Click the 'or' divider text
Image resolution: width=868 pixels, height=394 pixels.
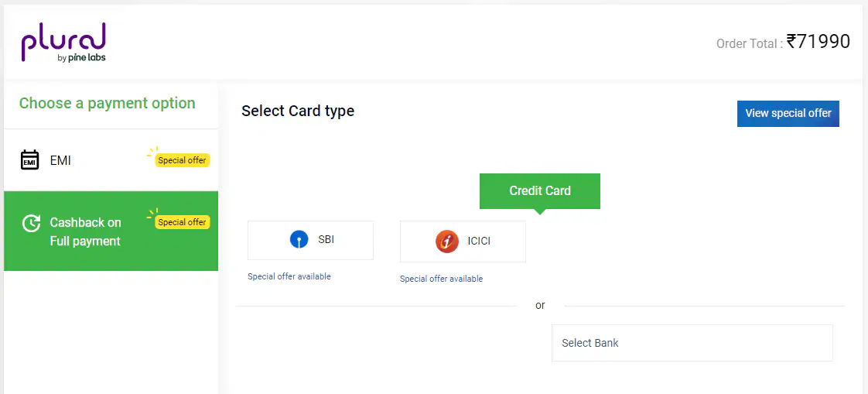pyautogui.click(x=540, y=306)
